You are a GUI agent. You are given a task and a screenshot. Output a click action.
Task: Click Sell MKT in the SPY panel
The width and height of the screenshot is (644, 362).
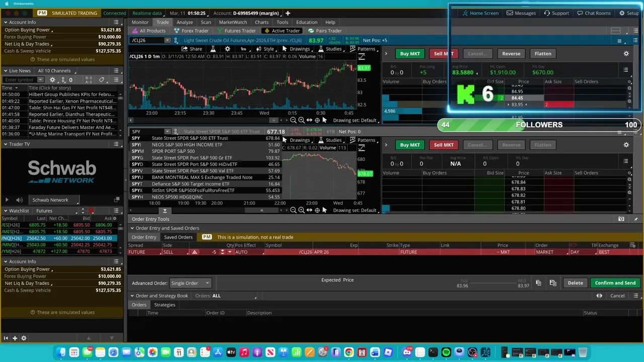point(443,145)
